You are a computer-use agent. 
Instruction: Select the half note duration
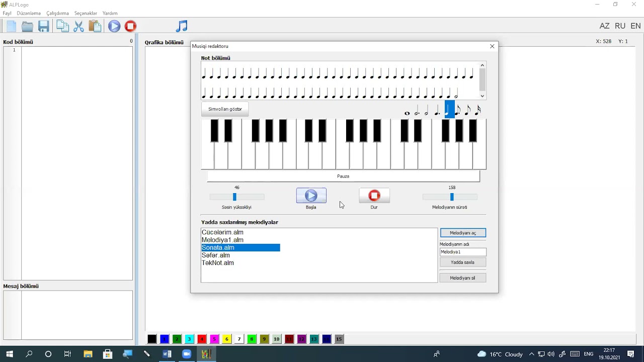(x=426, y=110)
